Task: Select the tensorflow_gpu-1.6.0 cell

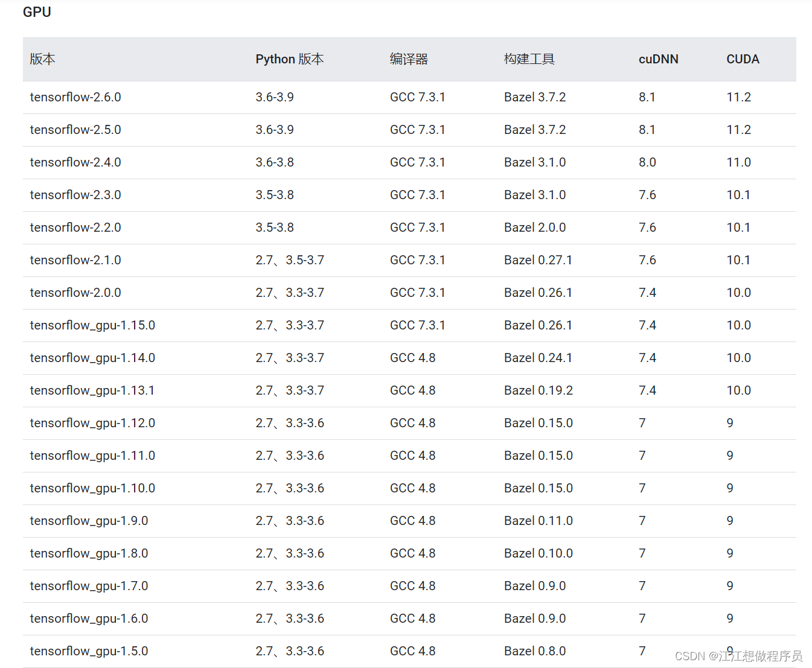Action: [x=89, y=619]
